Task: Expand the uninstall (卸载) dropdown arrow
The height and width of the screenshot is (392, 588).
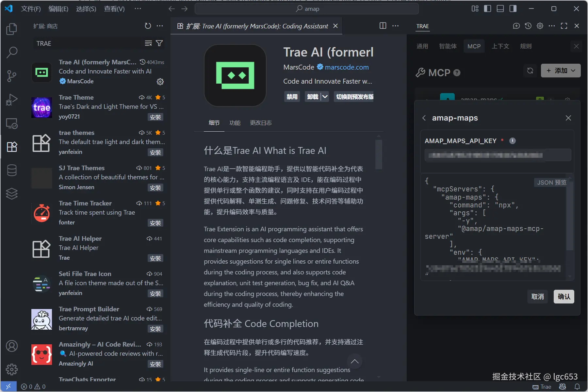Action: [x=325, y=97]
